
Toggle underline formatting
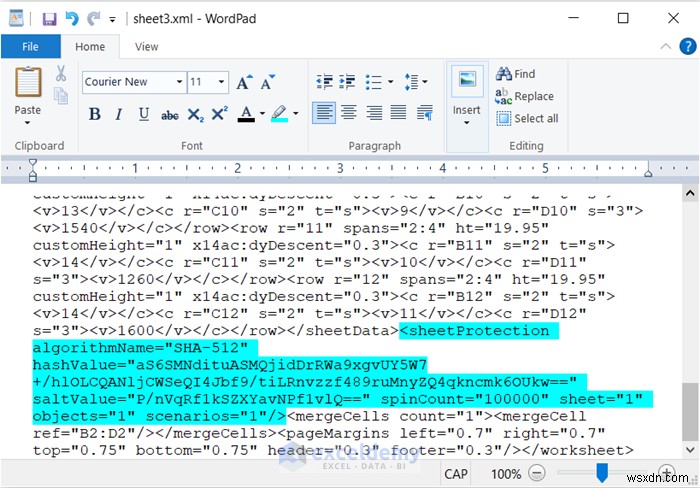(x=144, y=114)
